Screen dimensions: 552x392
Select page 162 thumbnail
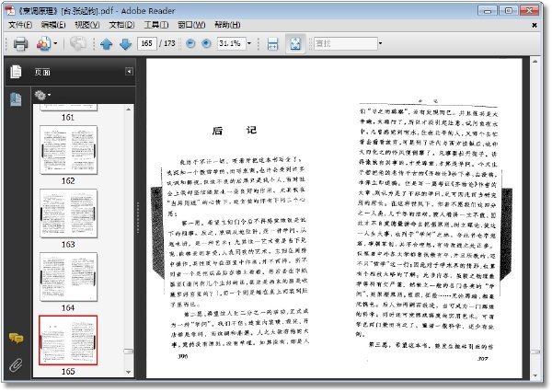68,150
